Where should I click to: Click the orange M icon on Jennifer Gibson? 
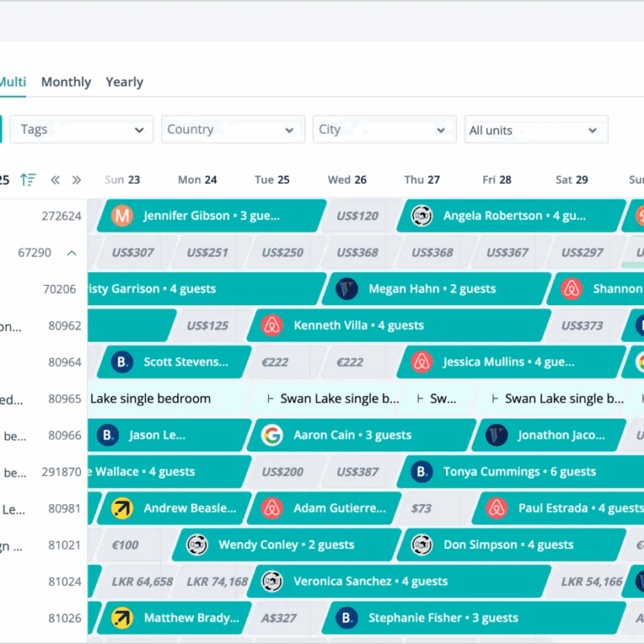click(x=122, y=216)
